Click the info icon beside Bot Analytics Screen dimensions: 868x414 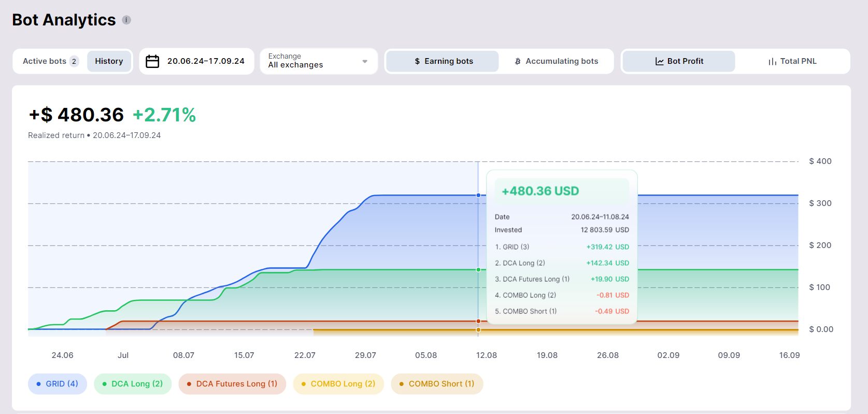tap(126, 20)
